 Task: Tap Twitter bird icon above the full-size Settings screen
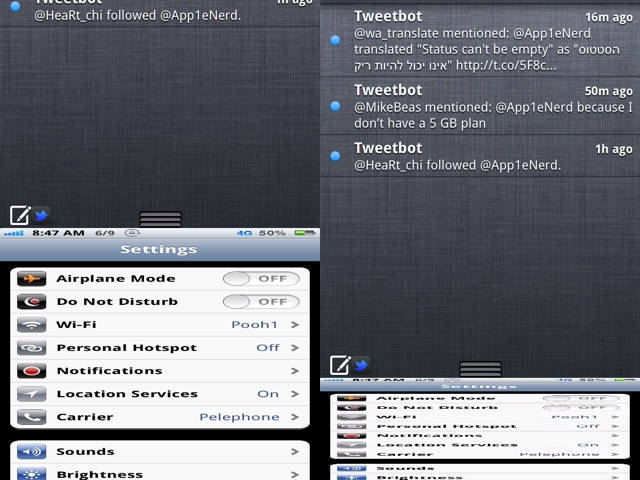point(41,215)
